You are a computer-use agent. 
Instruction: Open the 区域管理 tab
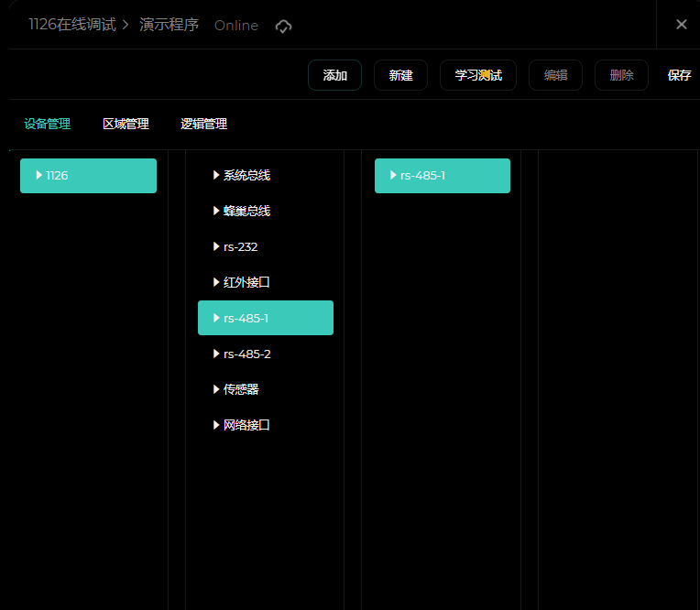[x=126, y=125]
